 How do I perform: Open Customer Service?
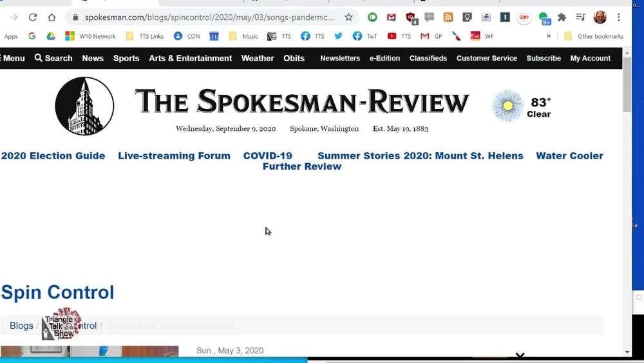pos(487,59)
